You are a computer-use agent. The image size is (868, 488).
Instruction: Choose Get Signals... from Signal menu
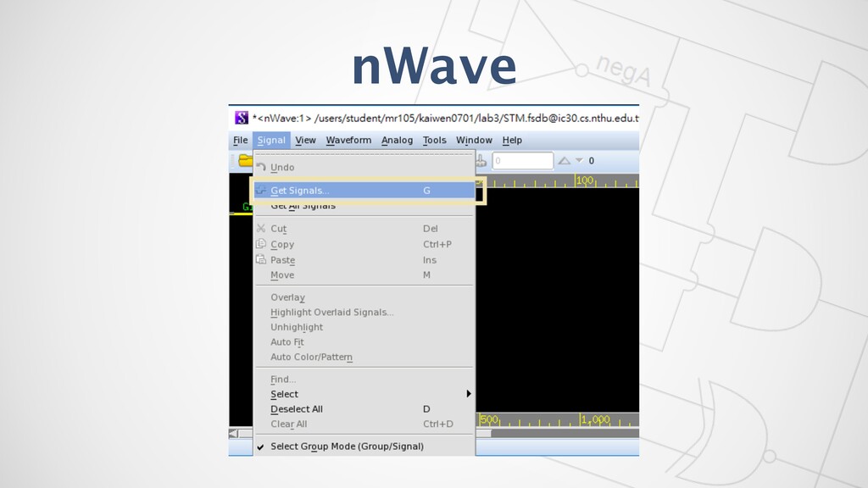click(x=364, y=191)
